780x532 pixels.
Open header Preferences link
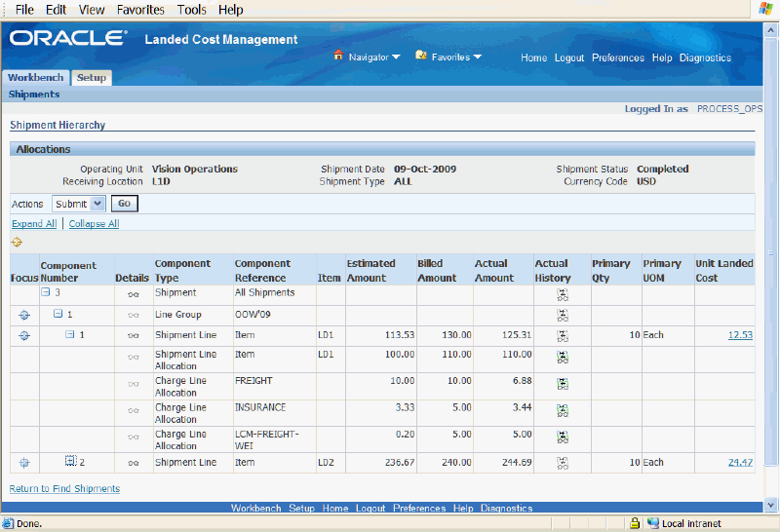618,57
